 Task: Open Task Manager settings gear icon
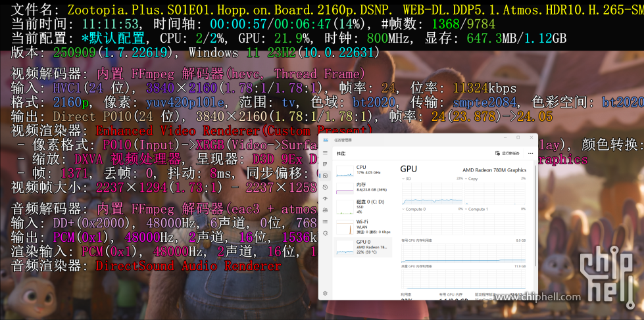(325, 293)
